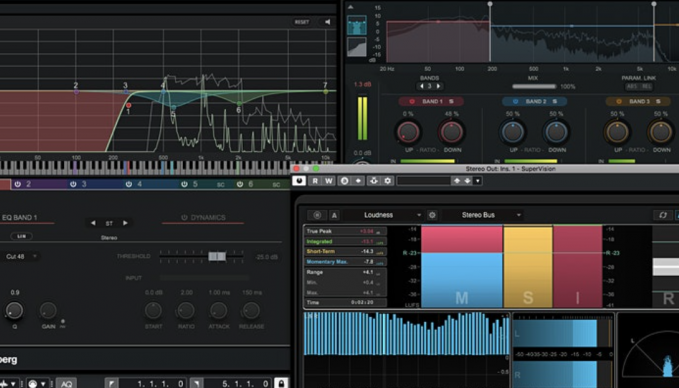
Task: Enable sidechain SC on band 6
Action: [276, 184]
